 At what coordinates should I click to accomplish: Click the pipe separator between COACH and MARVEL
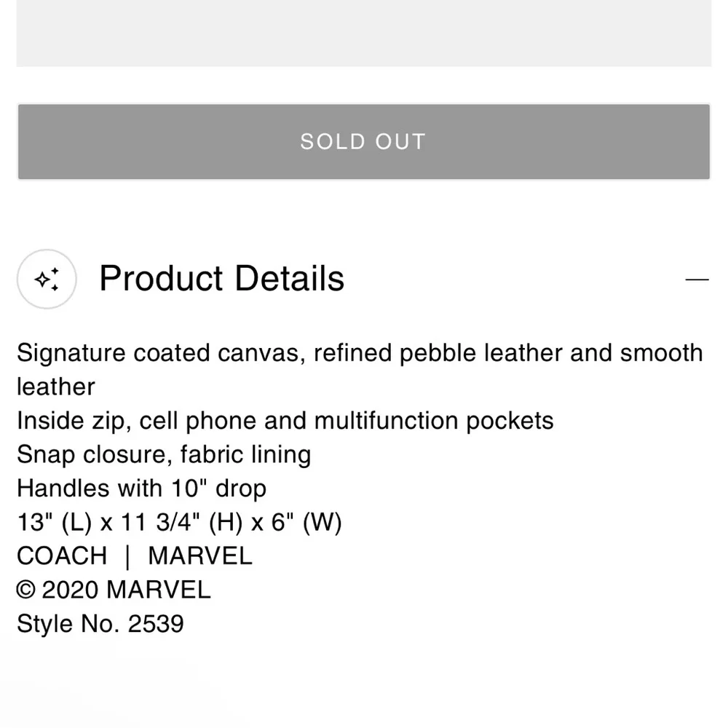(127, 556)
